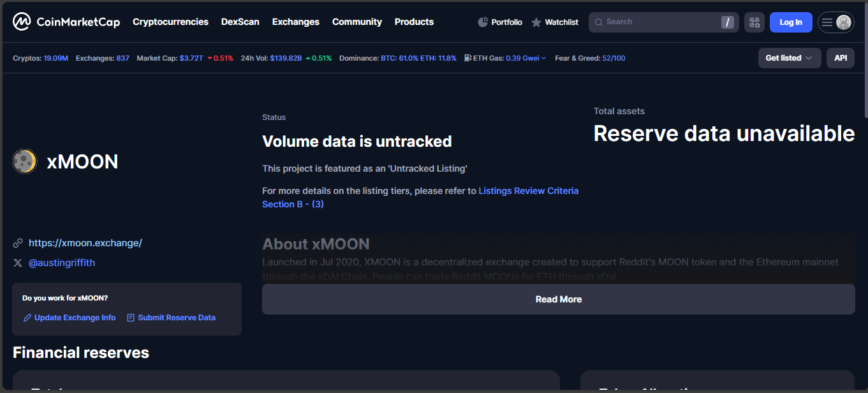Open the Cryptocurrencies menu
Viewport: 868px width, 393px height.
point(170,22)
